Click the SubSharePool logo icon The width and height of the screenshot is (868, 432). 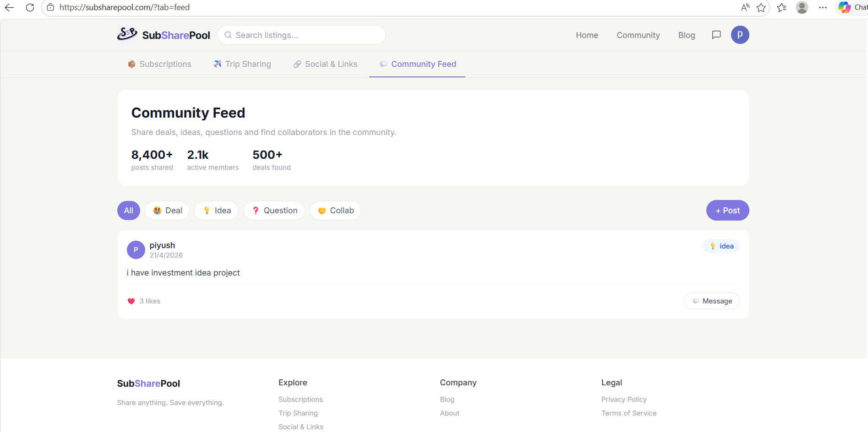pos(127,34)
